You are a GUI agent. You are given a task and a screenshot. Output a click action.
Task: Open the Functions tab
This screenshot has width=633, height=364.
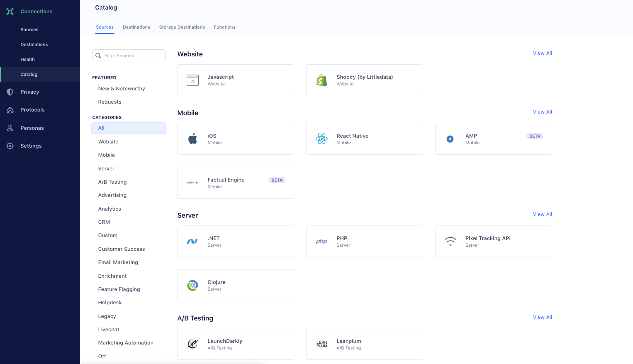pyautogui.click(x=225, y=27)
